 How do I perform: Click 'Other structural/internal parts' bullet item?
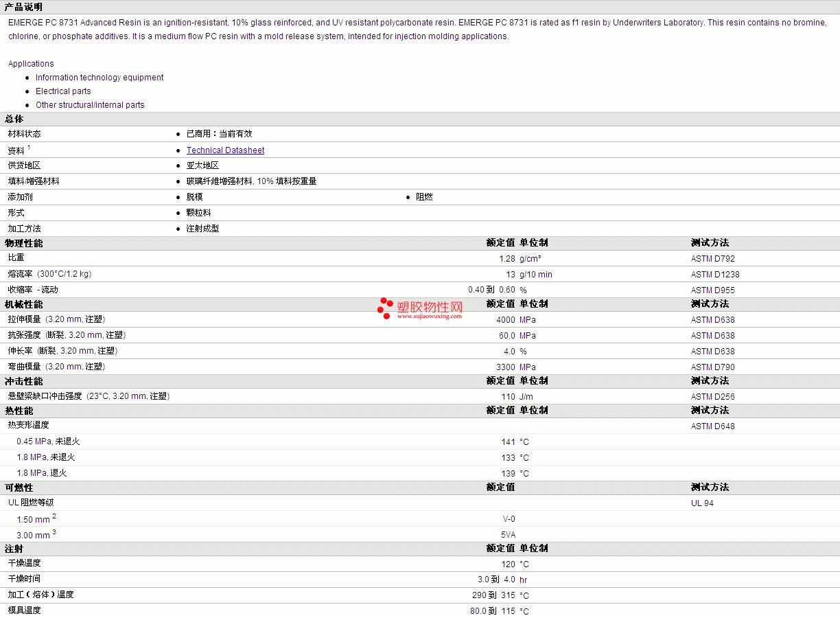coord(90,105)
